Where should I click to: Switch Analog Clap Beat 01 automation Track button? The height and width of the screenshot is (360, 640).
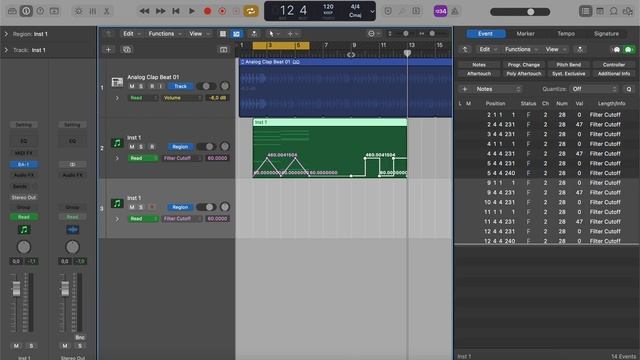coord(180,86)
